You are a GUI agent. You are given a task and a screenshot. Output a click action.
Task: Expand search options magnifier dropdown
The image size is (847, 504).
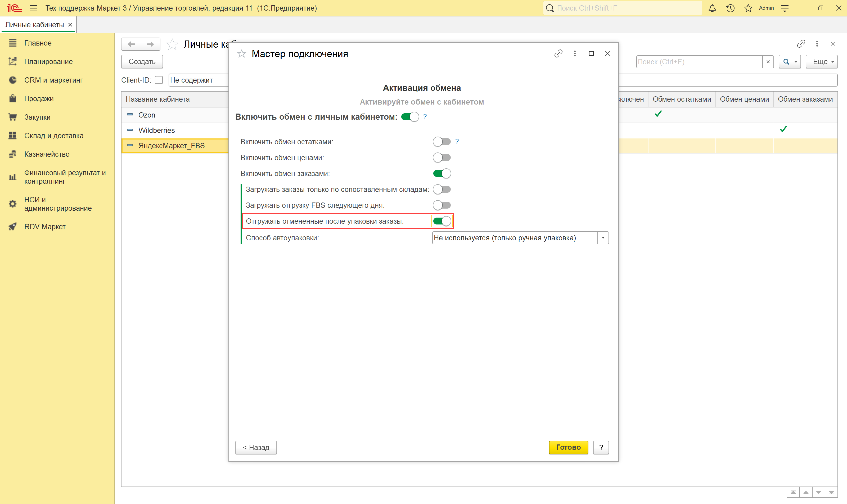pyautogui.click(x=796, y=62)
